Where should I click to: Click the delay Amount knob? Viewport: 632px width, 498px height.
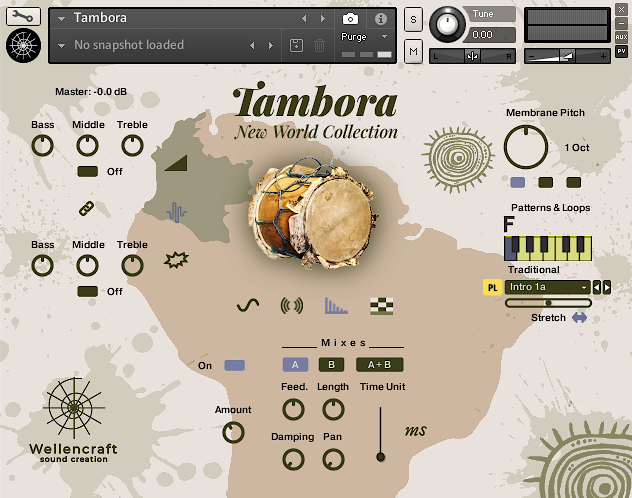[233, 433]
